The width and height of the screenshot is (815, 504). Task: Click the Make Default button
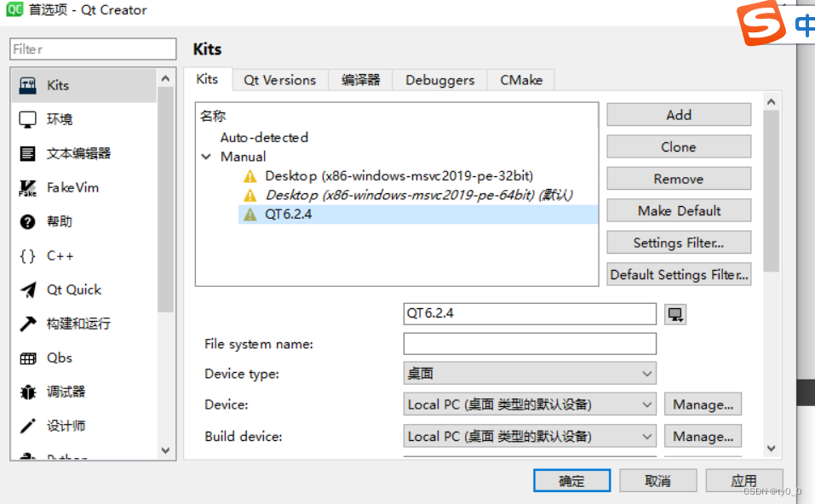point(679,211)
